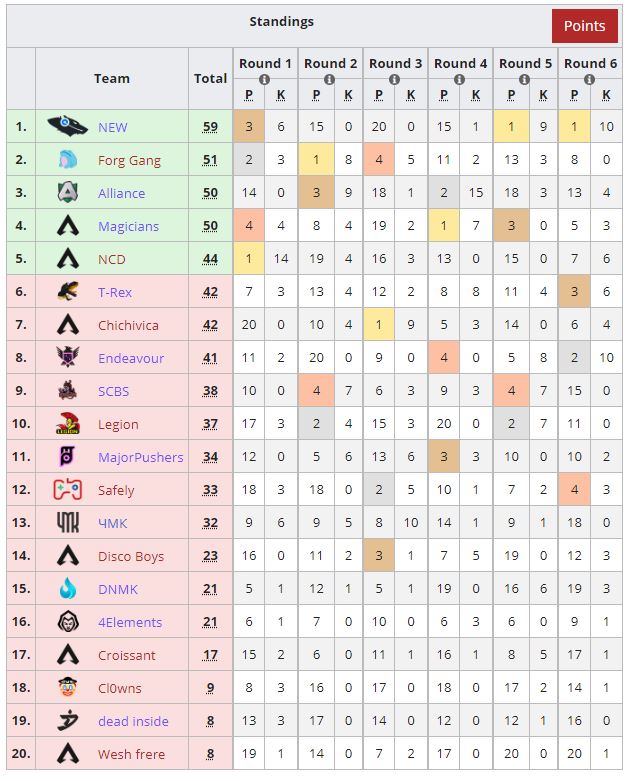Click the NEW team wolf logo

[68, 126]
